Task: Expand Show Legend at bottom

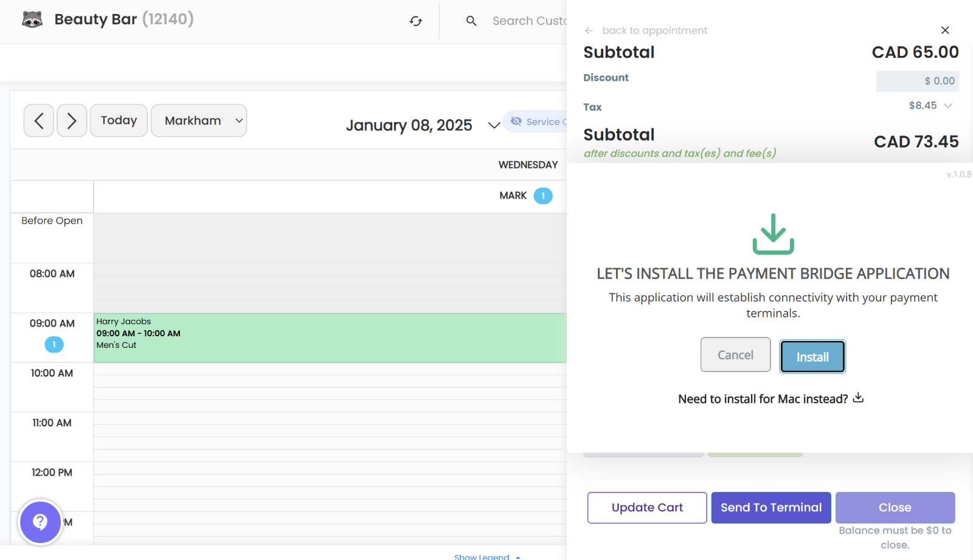Action: pyautogui.click(x=486, y=556)
